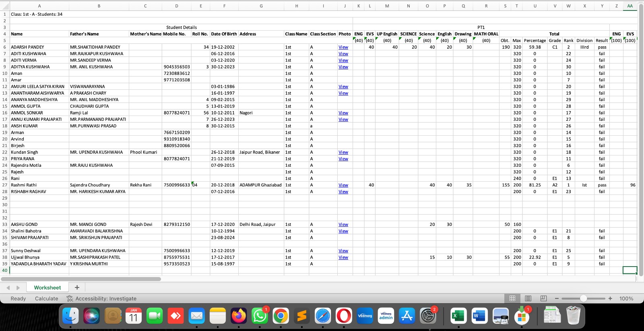Click cell 'Class: 1st - A - Students: 34'
This screenshot has height=331, width=644.
click(x=37, y=14)
